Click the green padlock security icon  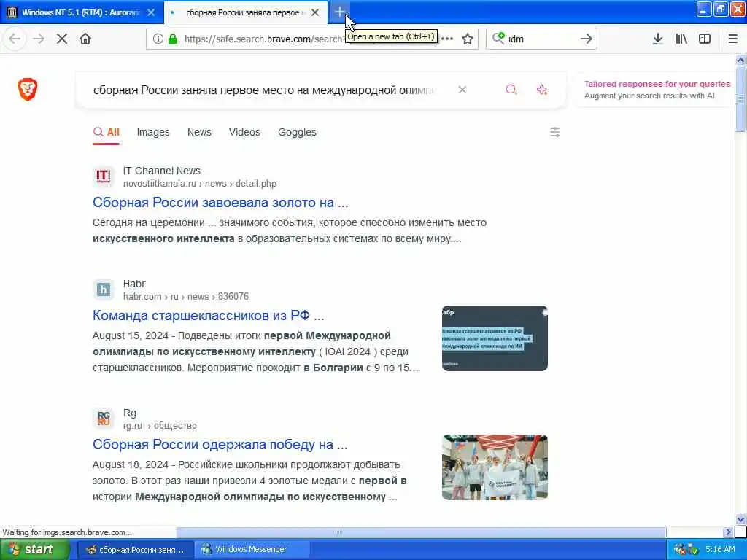click(173, 39)
